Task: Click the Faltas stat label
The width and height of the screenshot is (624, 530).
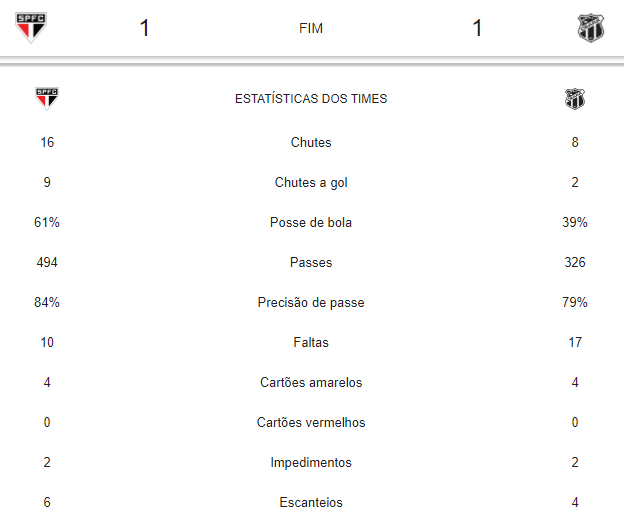Action: point(311,343)
